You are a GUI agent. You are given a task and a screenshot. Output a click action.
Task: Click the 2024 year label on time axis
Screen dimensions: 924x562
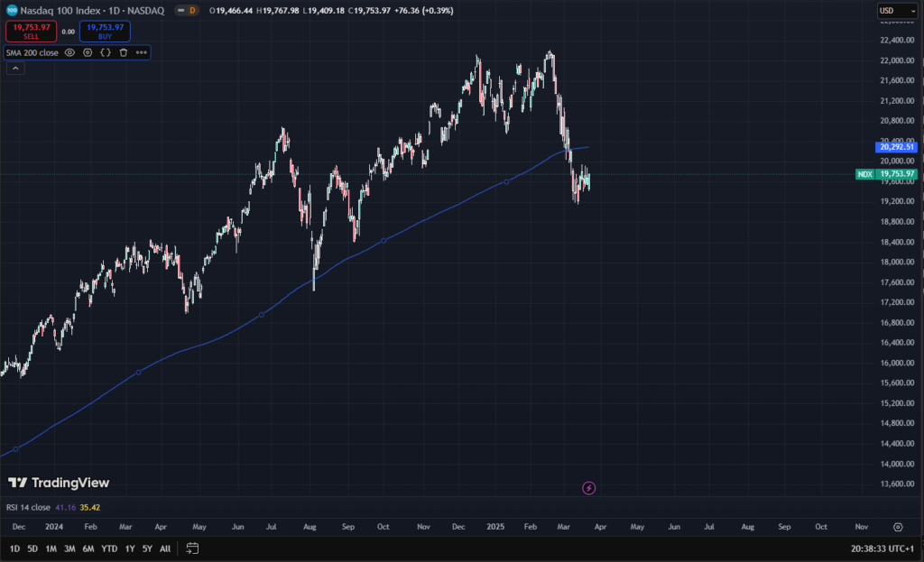pyautogui.click(x=53, y=527)
